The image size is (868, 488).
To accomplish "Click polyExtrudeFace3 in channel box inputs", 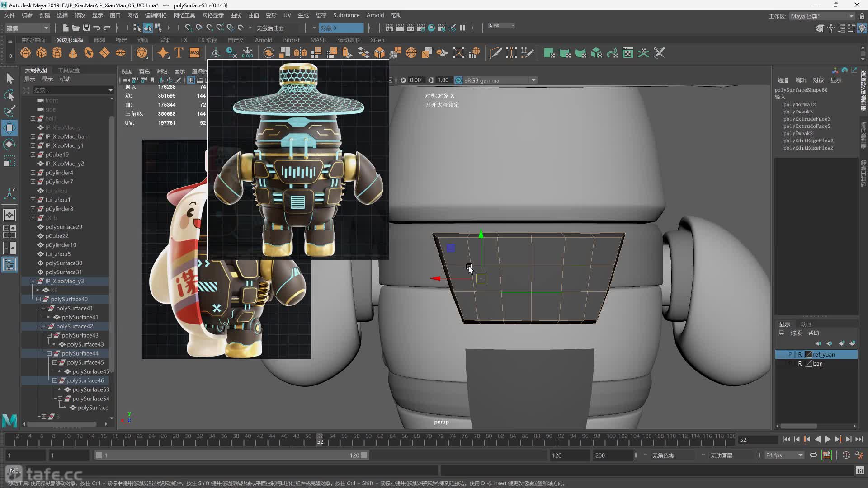I will [807, 119].
